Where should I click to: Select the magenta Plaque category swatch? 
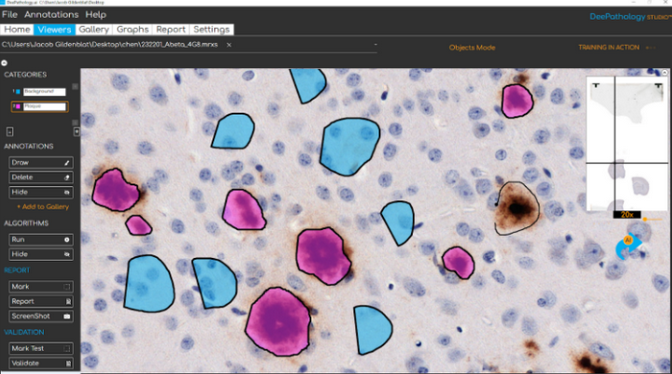tap(18, 106)
